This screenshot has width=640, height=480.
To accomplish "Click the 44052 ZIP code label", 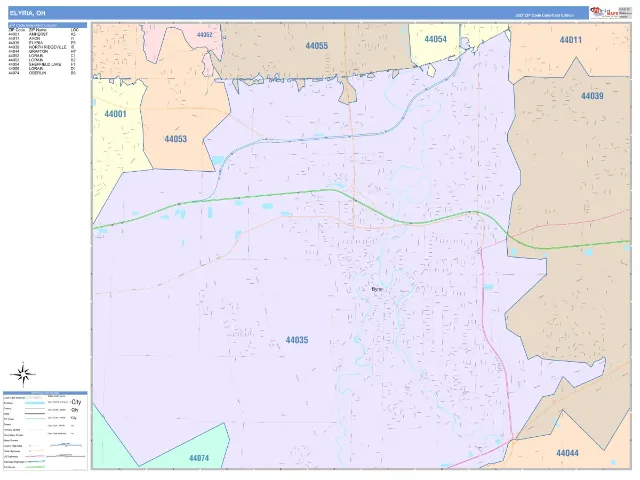I will (204, 35).
